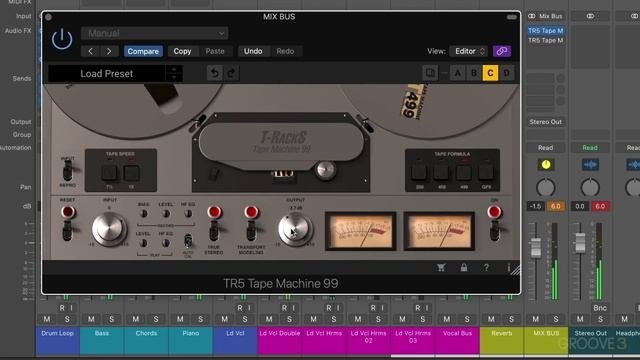Viewport: 640px width, 360px height.
Task: Toggle input monitoring I on Ld Vcl channel
Action: click(249, 308)
